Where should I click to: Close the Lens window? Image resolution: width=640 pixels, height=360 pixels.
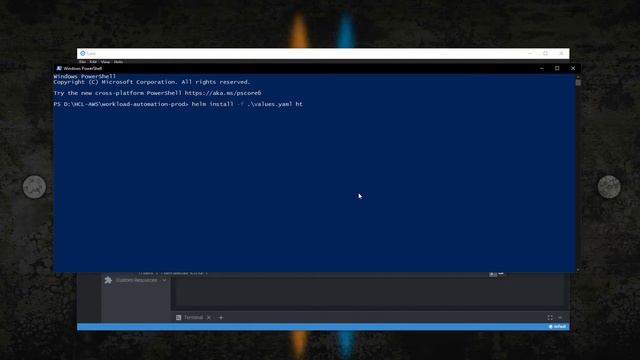coord(562,53)
